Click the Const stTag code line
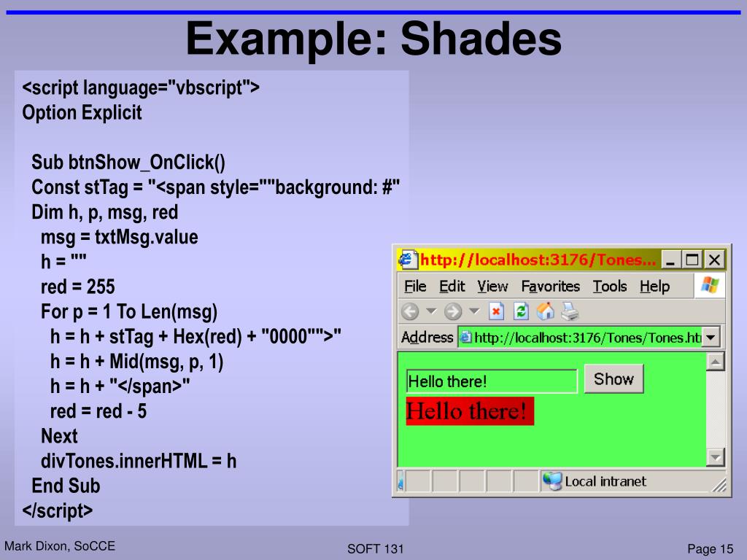747x560 pixels. click(x=215, y=187)
